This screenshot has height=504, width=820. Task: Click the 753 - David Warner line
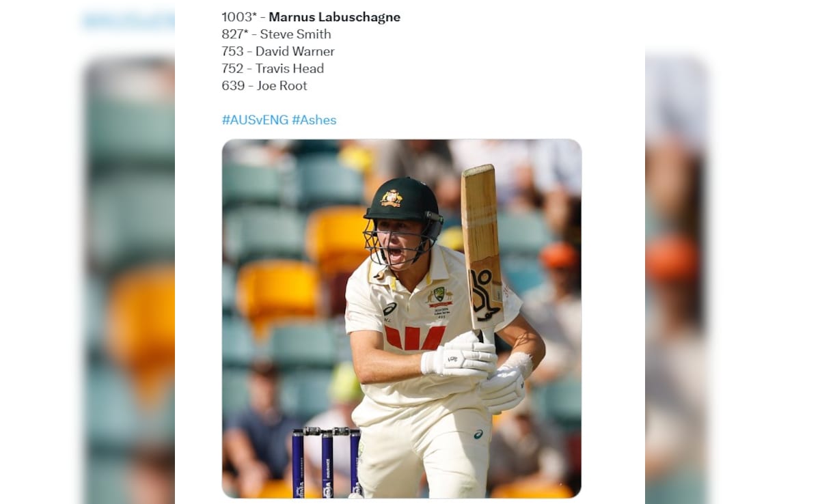pyautogui.click(x=278, y=51)
